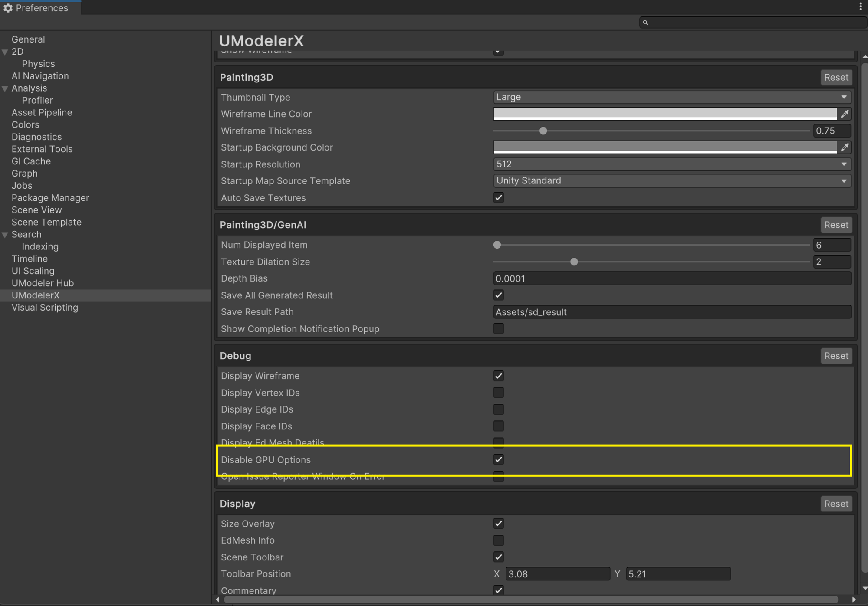This screenshot has width=868, height=606.
Task: Click the scroll up arrow on vertical scrollbar
Action: pos(864,57)
